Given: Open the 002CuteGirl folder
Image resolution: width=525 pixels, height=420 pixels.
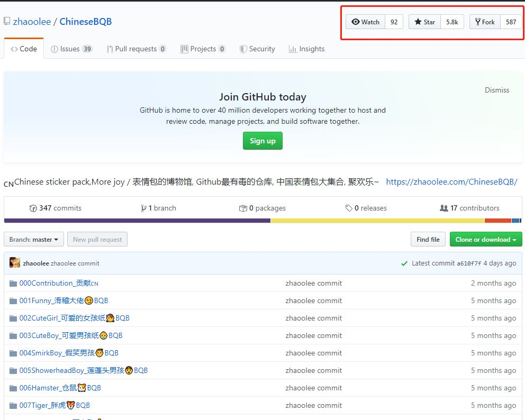Looking at the screenshot, I should pyautogui.click(x=74, y=318).
